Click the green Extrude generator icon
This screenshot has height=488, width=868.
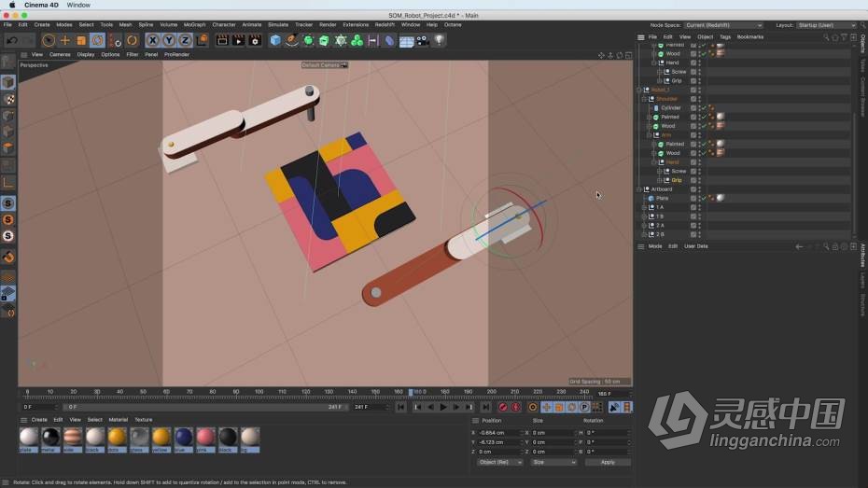coord(325,40)
